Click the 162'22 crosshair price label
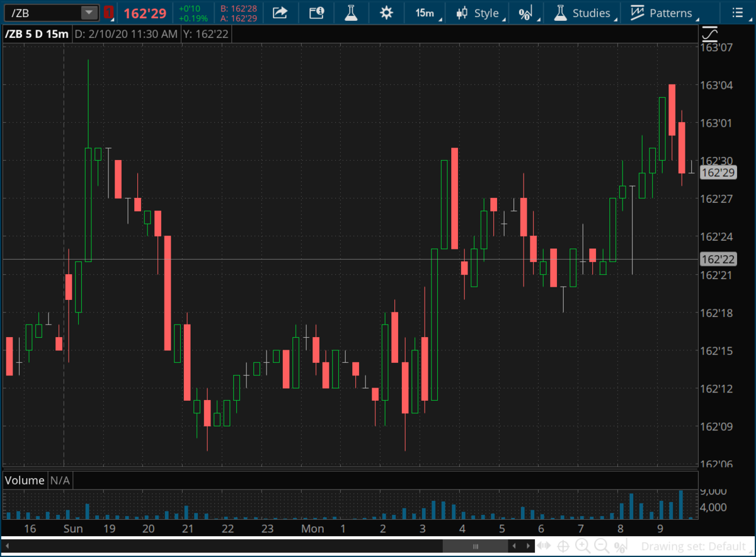The image size is (756, 557). pyautogui.click(x=719, y=259)
